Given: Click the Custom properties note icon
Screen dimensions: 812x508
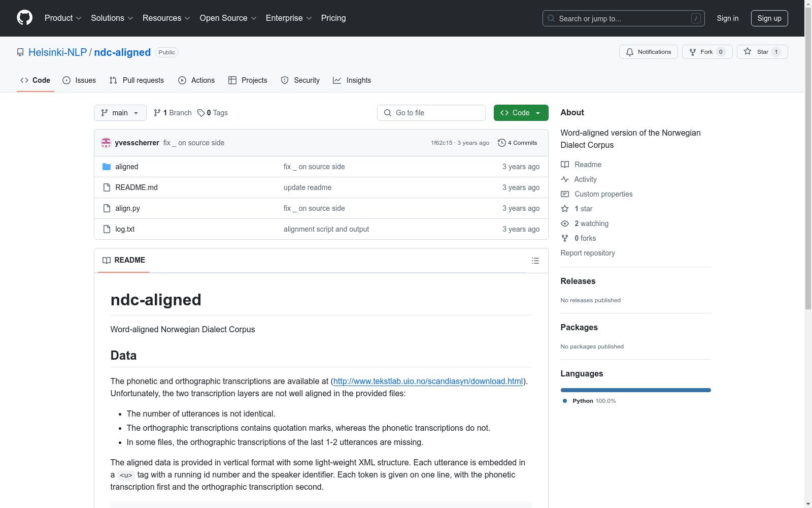Looking at the screenshot, I should coord(565,194).
